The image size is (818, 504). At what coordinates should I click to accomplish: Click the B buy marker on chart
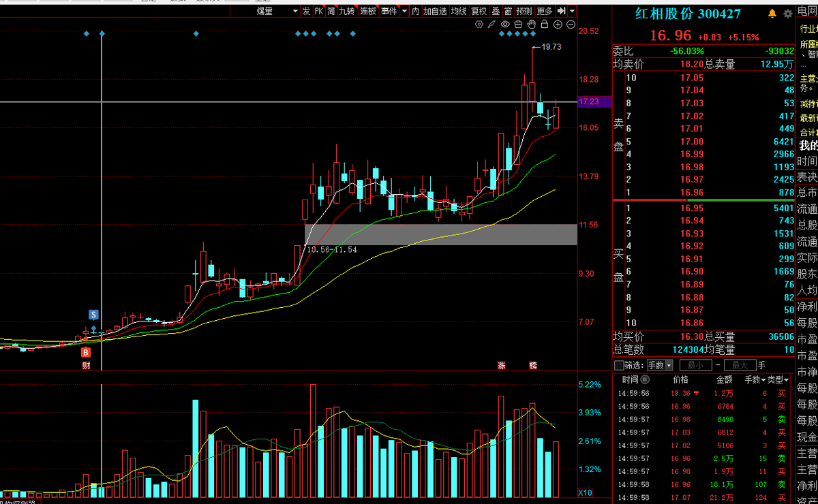[86, 352]
